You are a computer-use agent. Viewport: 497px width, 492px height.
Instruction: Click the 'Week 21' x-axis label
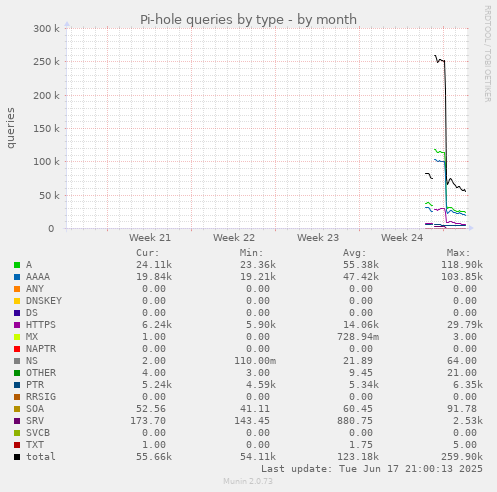tap(150, 238)
